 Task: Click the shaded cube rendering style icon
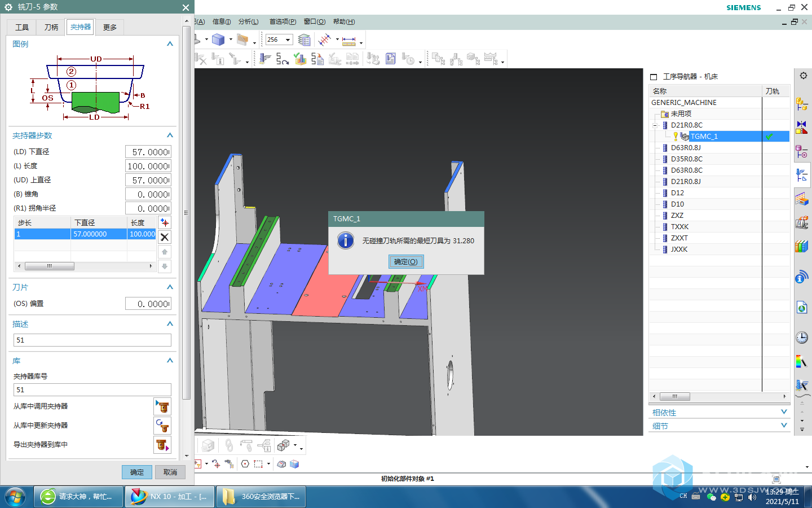(218, 40)
